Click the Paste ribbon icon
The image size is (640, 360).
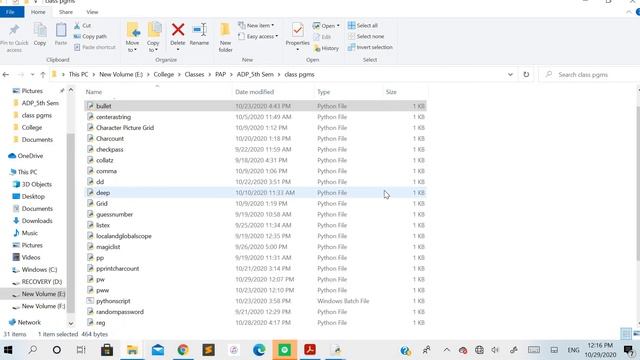coord(61,30)
